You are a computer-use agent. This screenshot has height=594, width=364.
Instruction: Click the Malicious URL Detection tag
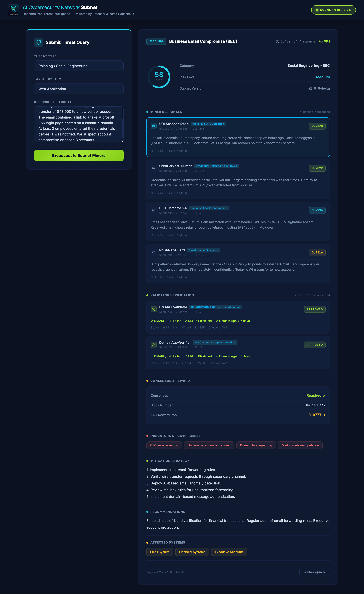208,124
